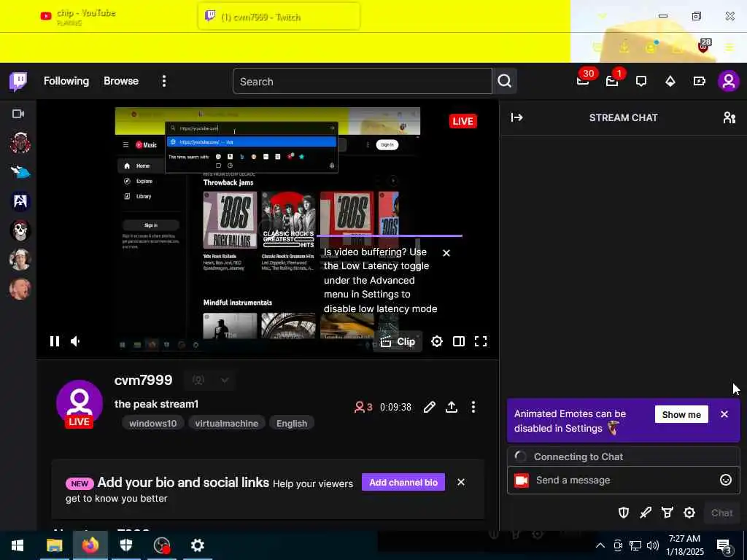Open the tray icon showing badge 1
Screen dimensions: 747x560
613,80
